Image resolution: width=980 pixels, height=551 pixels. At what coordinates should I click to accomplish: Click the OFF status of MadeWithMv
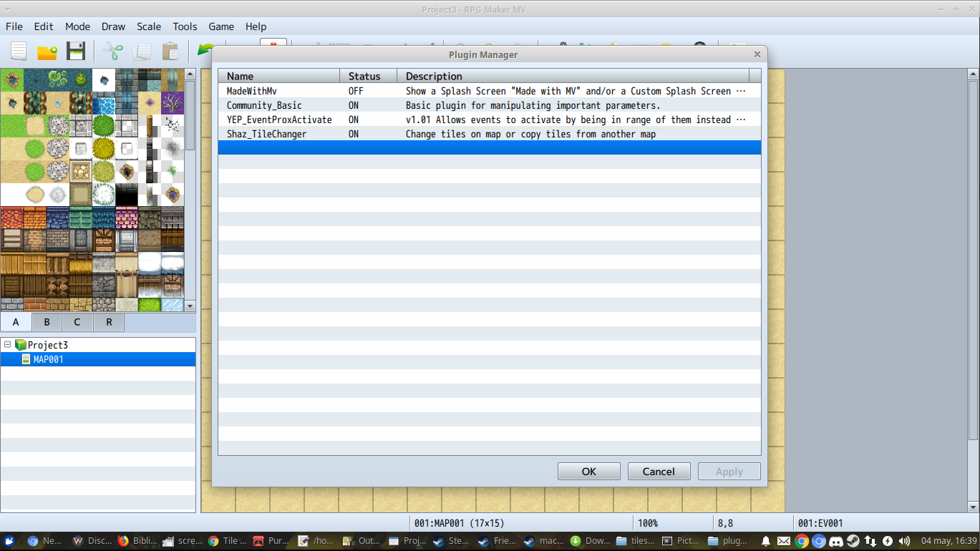tap(356, 91)
